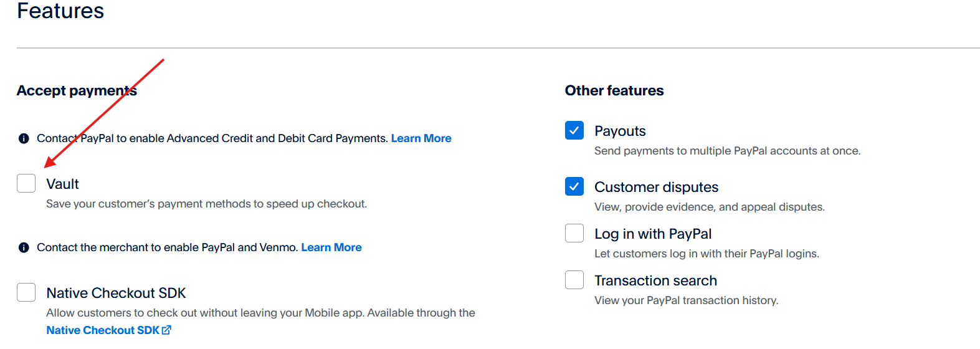Open Learn More for PayPal and Venmo
This screenshot has width=980, height=349.
(x=331, y=247)
